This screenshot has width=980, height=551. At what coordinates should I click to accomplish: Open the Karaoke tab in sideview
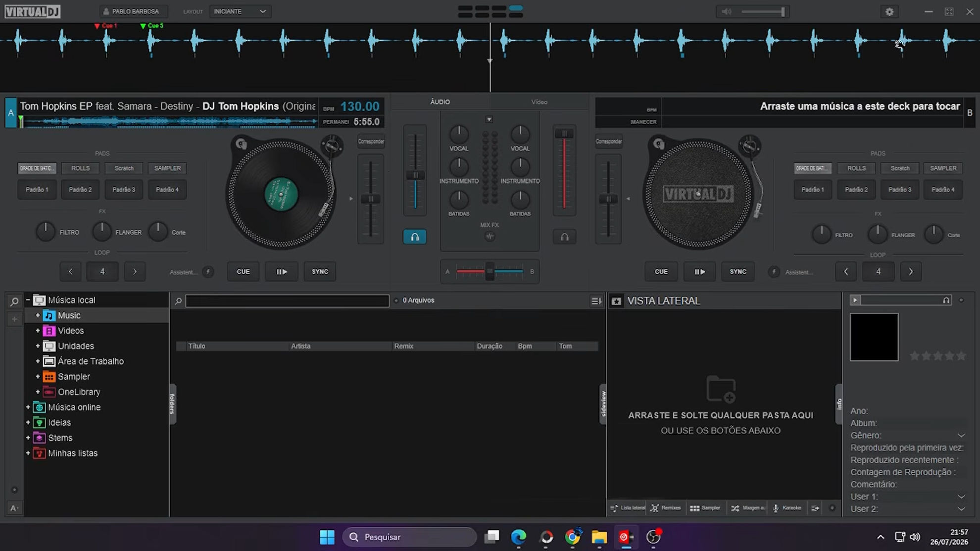[x=787, y=508]
